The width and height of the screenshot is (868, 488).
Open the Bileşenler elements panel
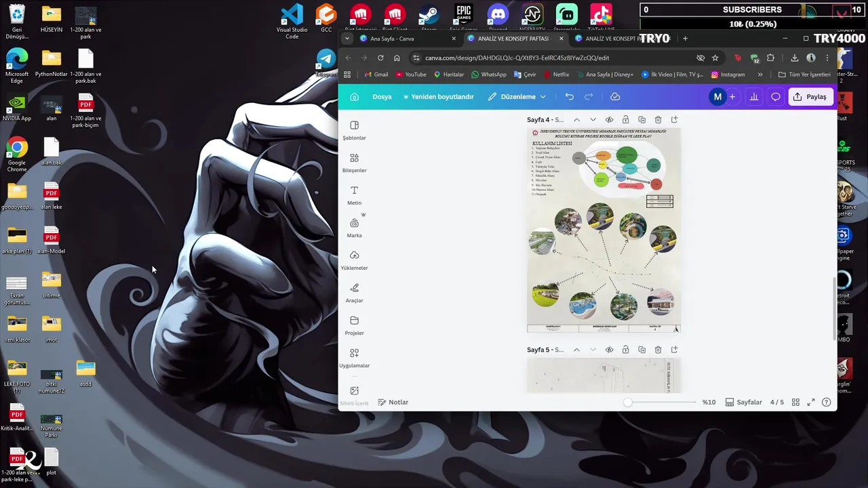[x=354, y=163]
